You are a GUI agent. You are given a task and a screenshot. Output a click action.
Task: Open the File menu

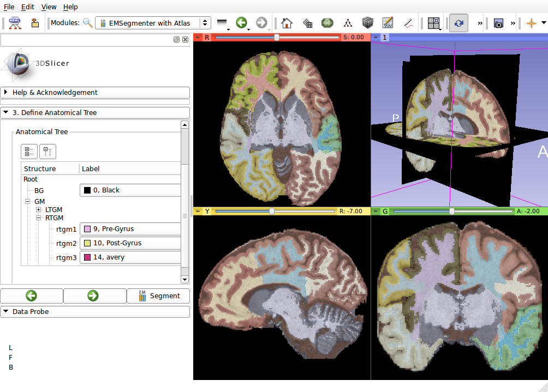9,7
